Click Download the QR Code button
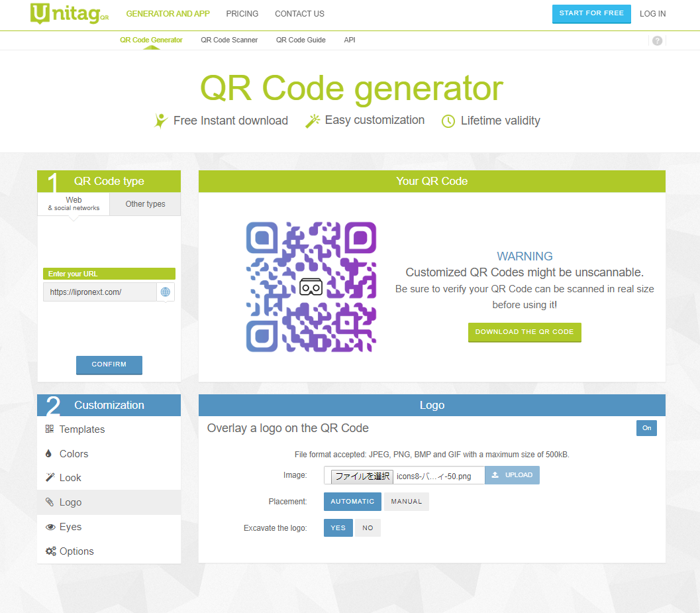Viewport: 700px width, 613px height. coord(524,332)
